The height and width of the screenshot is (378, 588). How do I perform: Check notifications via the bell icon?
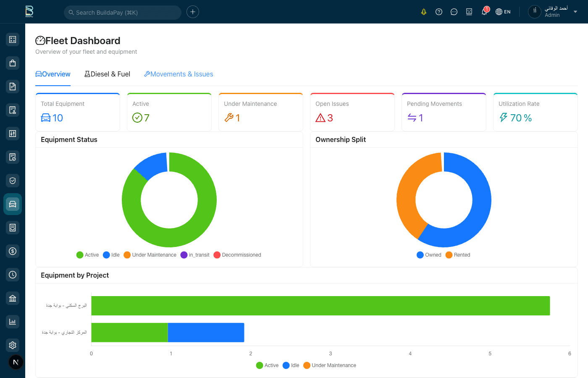coord(483,11)
